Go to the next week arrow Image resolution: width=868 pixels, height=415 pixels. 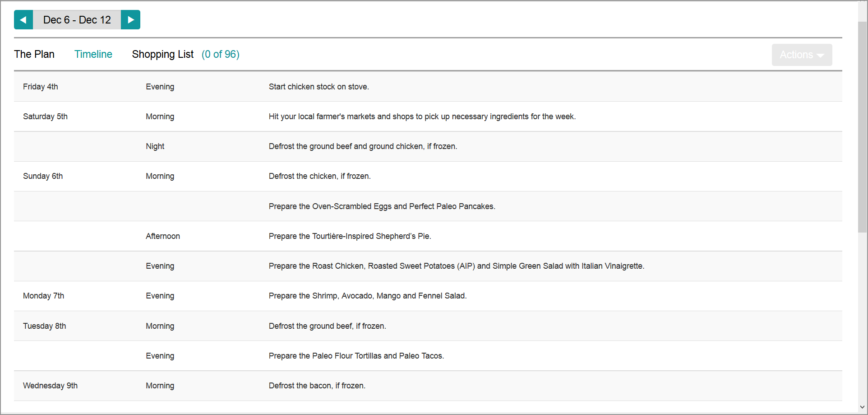[130, 20]
